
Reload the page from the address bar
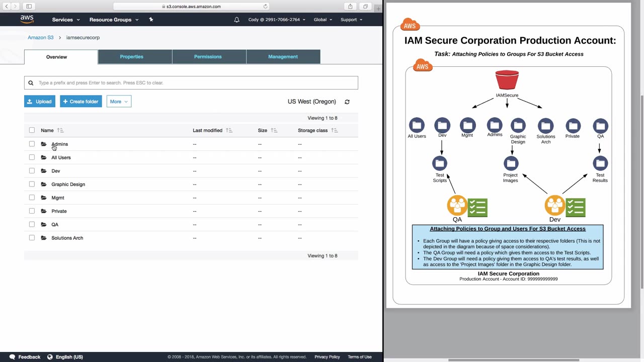tap(265, 7)
